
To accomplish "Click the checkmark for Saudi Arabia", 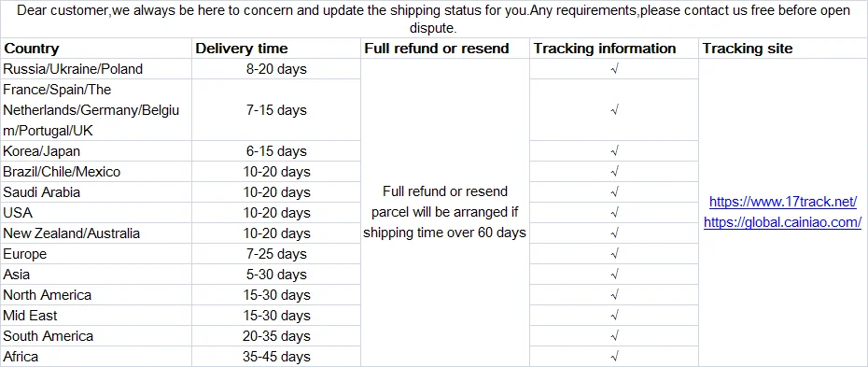I will click(x=614, y=192).
